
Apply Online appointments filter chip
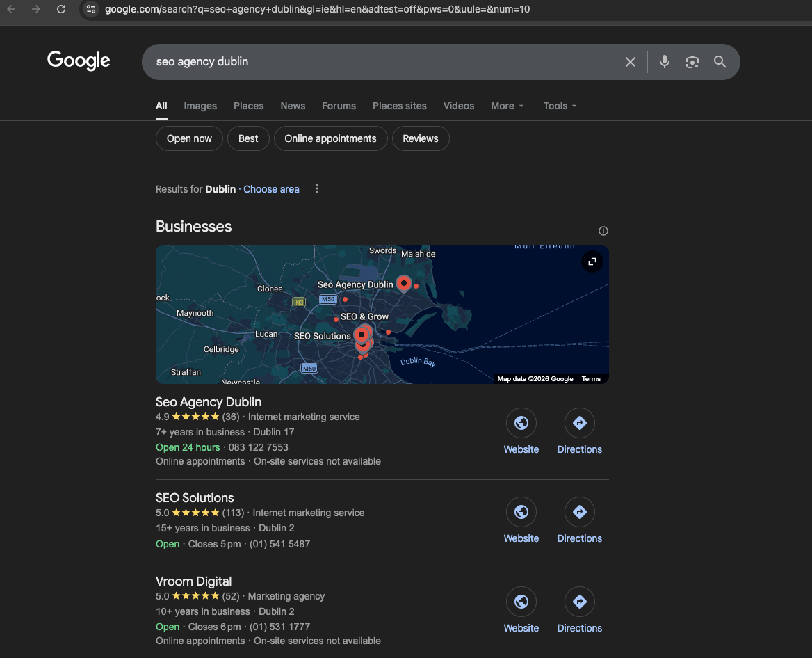point(330,138)
